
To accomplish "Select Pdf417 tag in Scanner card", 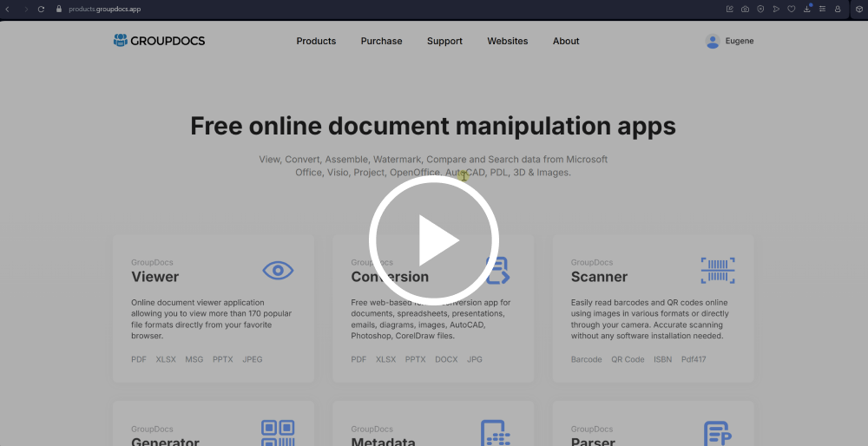I will click(x=694, y=359).
